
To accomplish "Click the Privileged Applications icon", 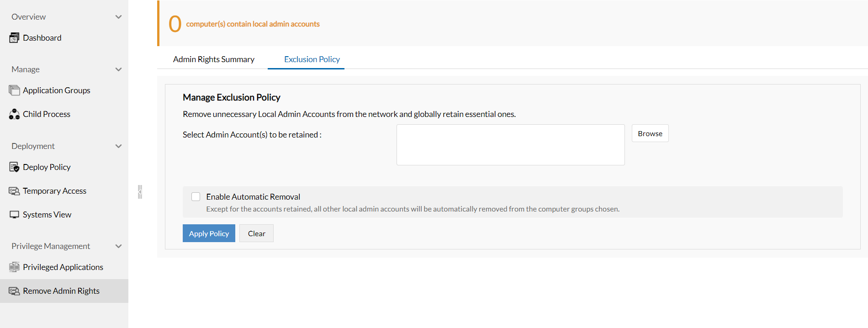I will pos(14,267).
